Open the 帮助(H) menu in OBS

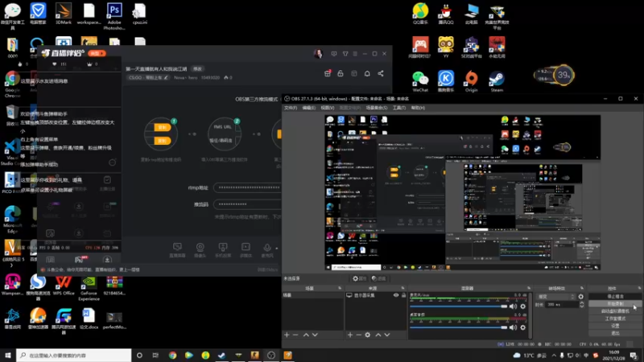coord(418,108)
